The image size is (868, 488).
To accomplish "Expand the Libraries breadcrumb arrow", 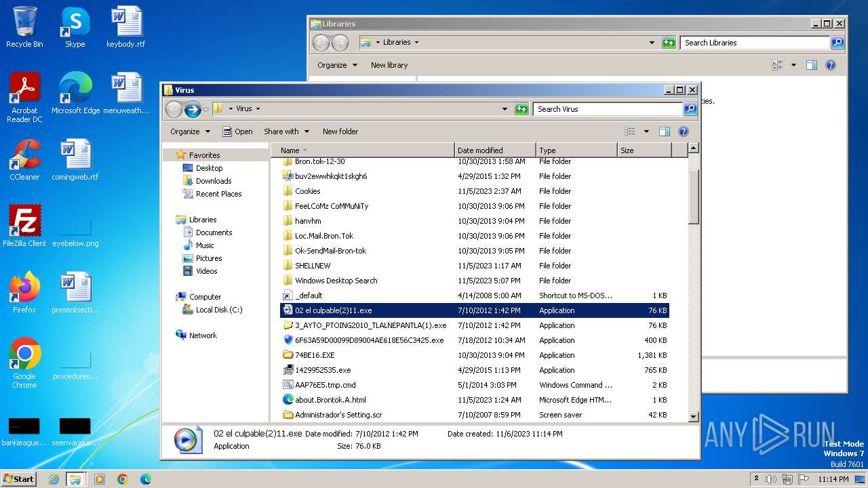I will tap(416, 43).
